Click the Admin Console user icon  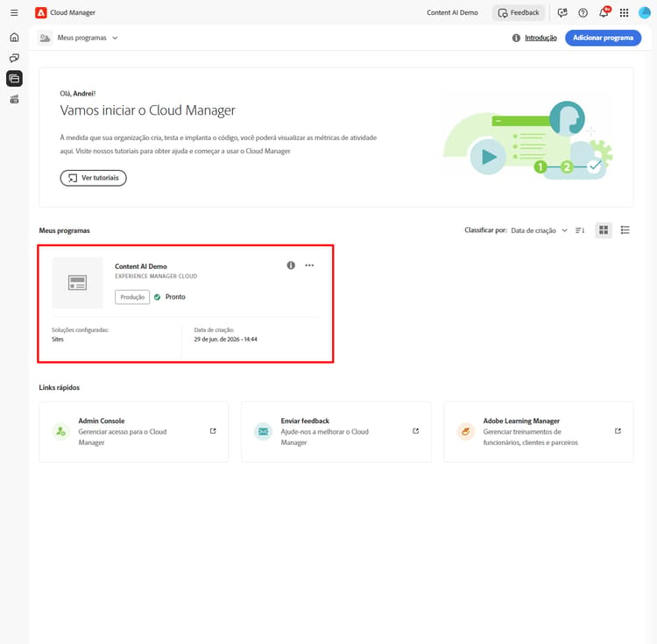click(x=60, y=431)
